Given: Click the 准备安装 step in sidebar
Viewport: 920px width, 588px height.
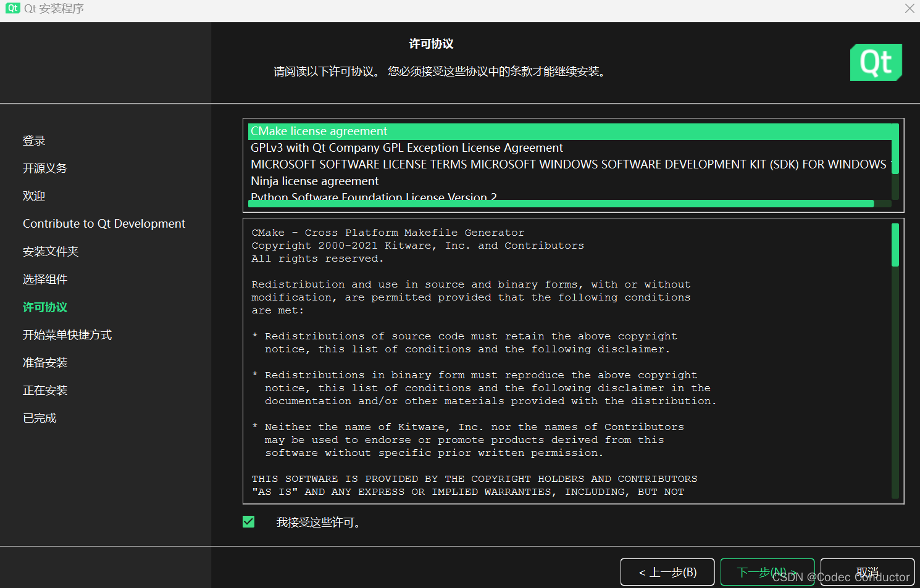Looking at the screenshot, I should click(x=45, y=363).
